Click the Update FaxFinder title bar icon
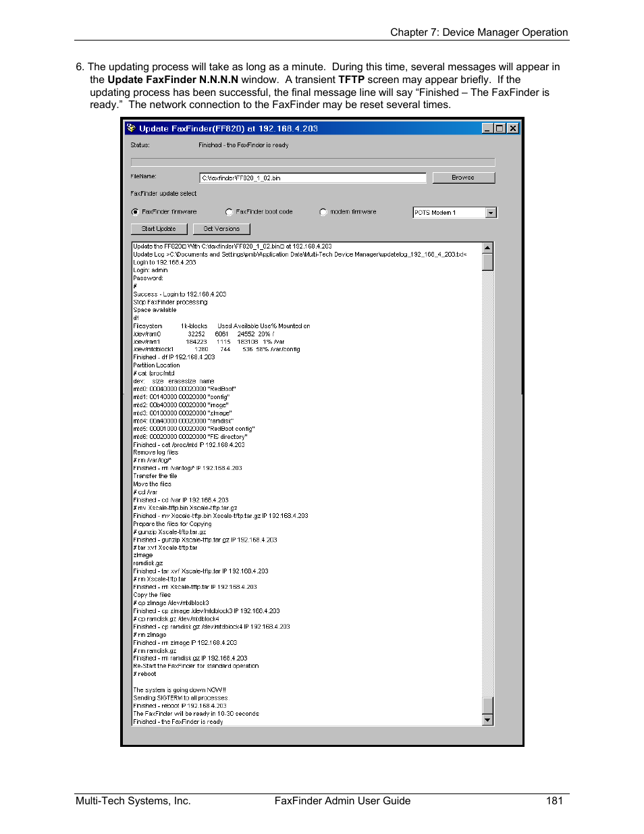Viewport: 644px width, 834px height. (x=132, y=128)
